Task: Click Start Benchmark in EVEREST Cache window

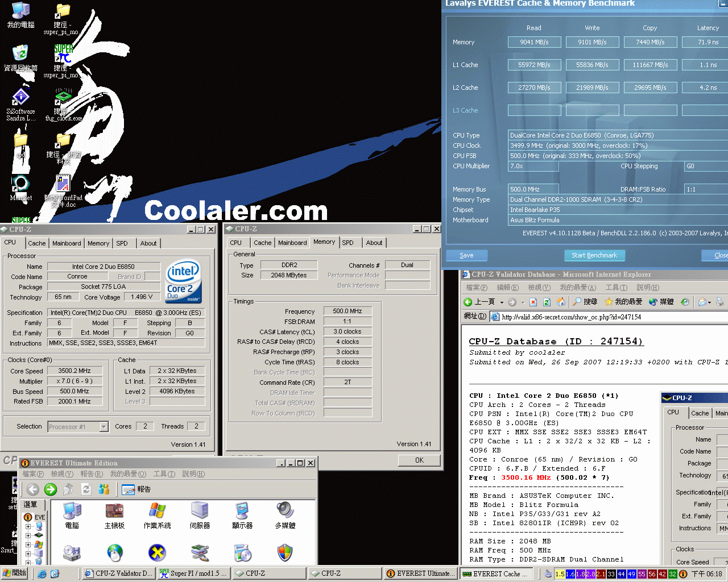Action: (x=594, y=255)
